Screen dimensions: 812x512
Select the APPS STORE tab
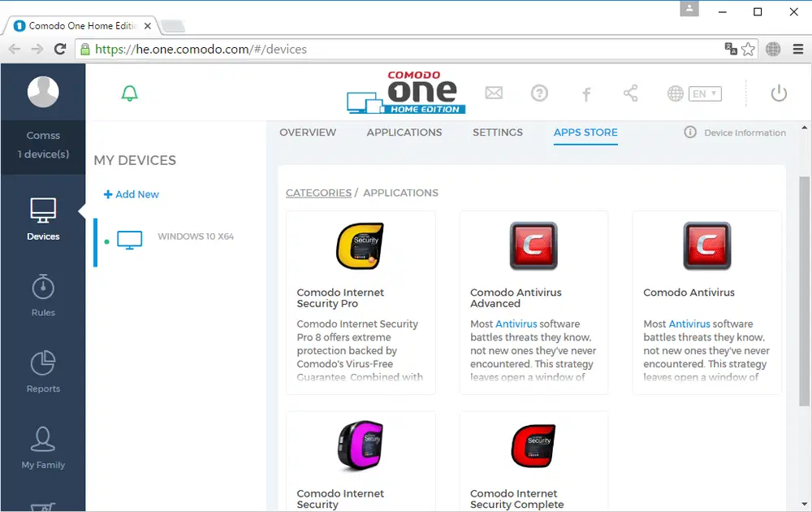click(x=585, y=132)
